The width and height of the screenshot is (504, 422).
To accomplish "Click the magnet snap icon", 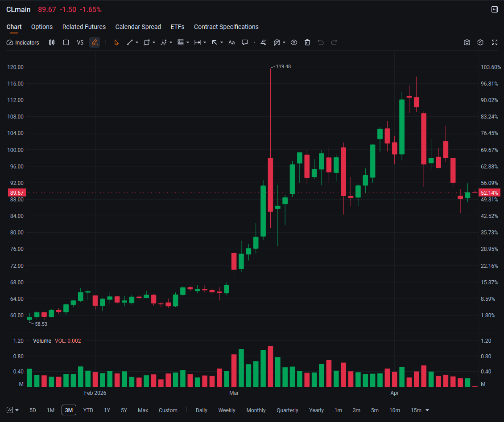I will [x=277, y=42].
